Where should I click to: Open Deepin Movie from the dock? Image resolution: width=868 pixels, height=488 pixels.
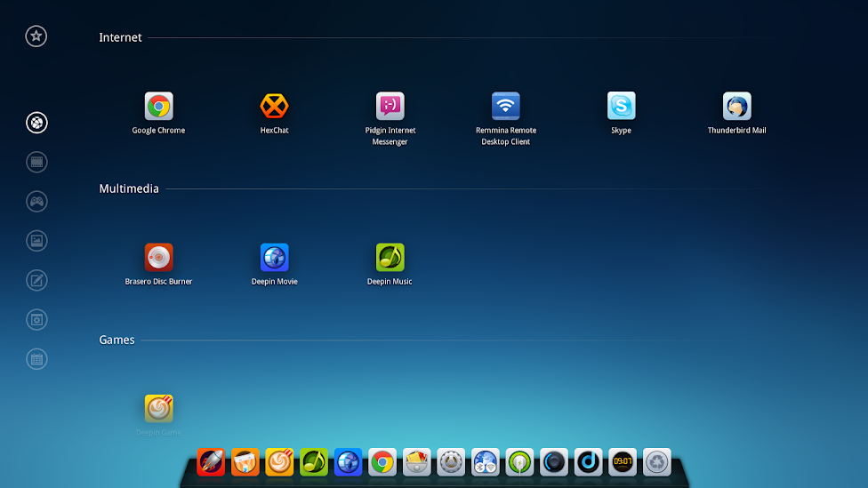pyautogui.click(x=349, y=462)
